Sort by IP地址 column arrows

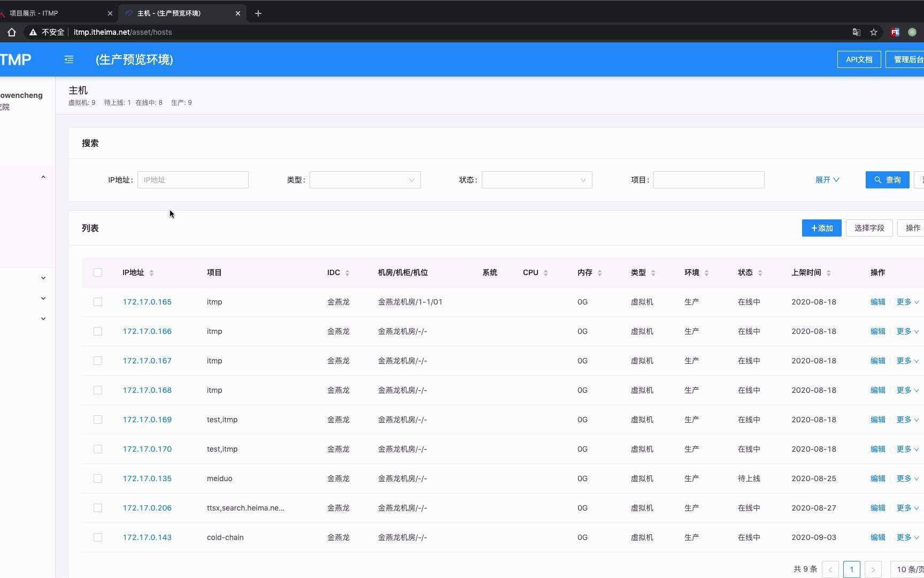[x=151, y=273]
